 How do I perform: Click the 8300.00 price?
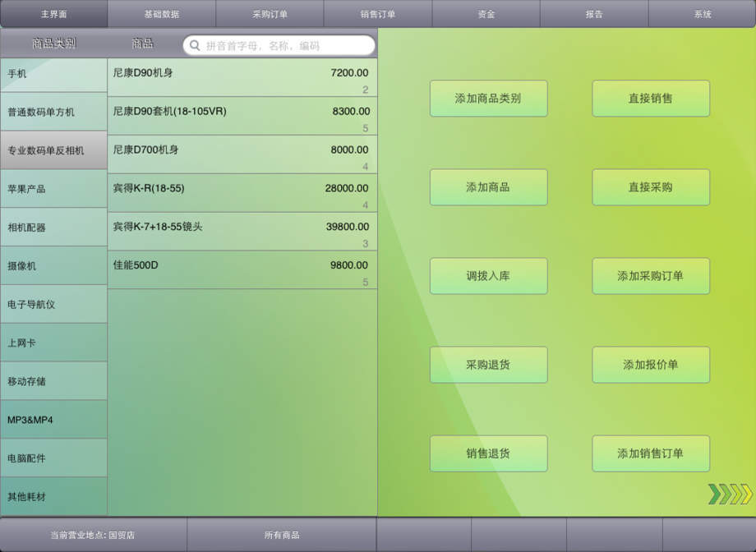tap(351, 112)
